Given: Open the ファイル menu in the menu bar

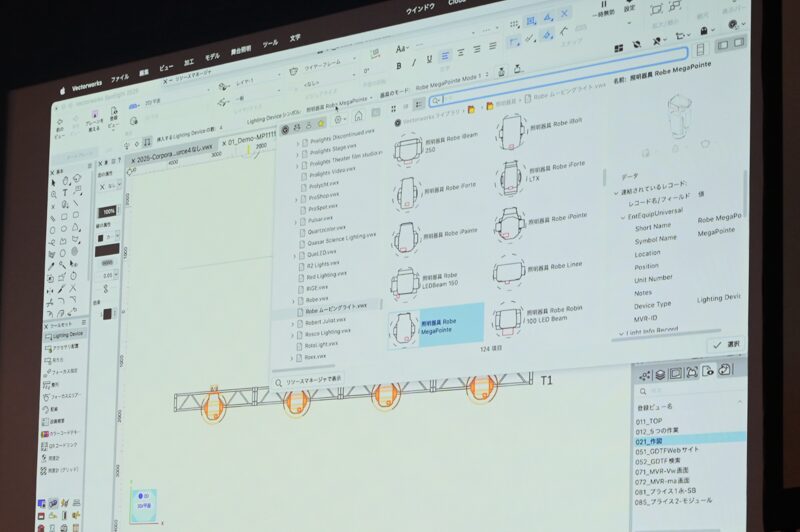Looking at the screenshot, I should 119,77.
